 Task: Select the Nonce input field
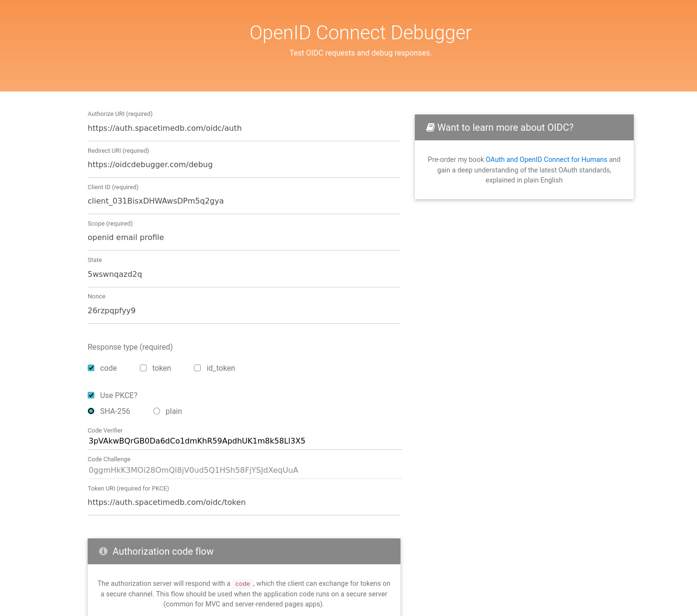244,311
